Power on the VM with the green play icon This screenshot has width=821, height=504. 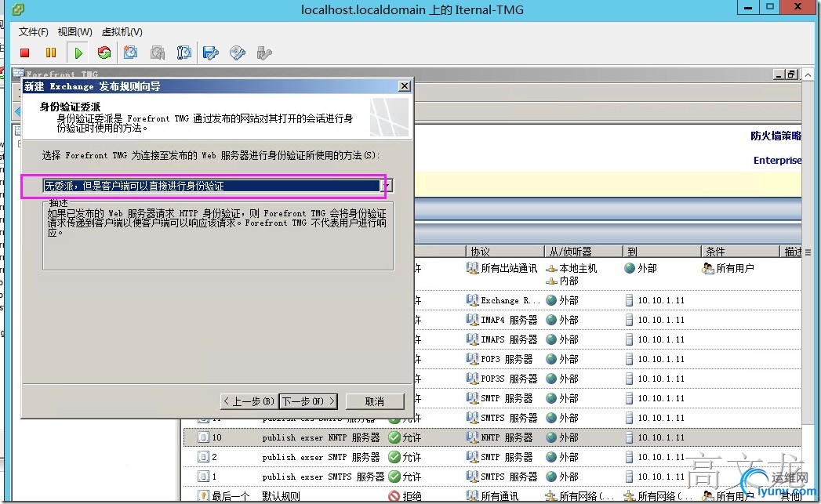point(78,53)
